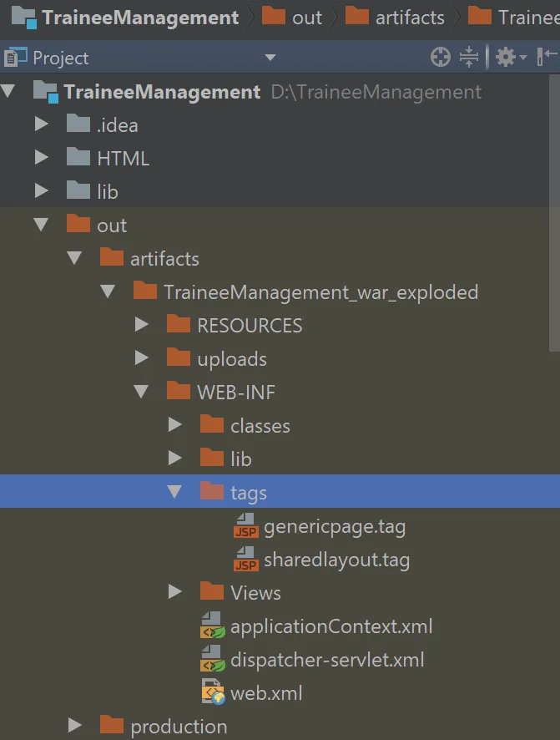This screenshot has width=560, height=740.
Task: Open the Project view dropdown arrow
Action: 270,58
